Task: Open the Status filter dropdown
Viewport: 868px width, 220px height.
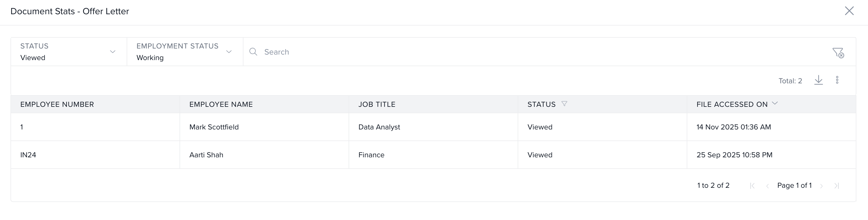Action: click(x=69, y=52)
